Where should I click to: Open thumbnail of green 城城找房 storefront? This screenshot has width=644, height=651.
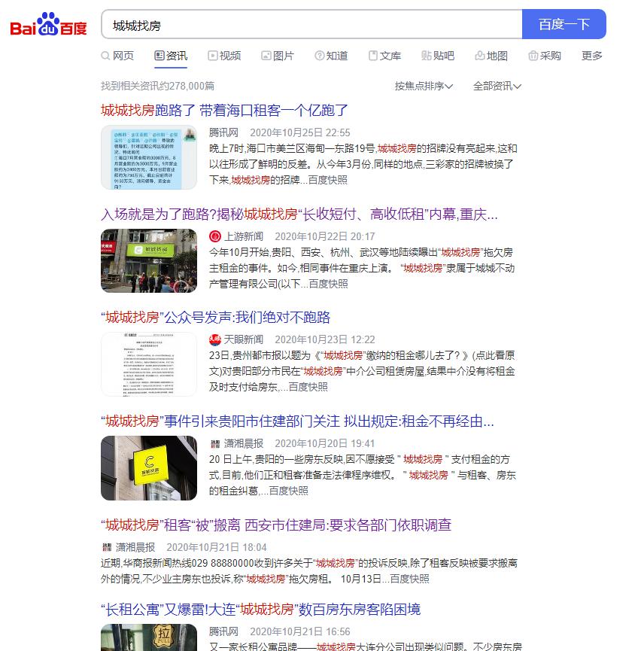[x=149, y=260]
